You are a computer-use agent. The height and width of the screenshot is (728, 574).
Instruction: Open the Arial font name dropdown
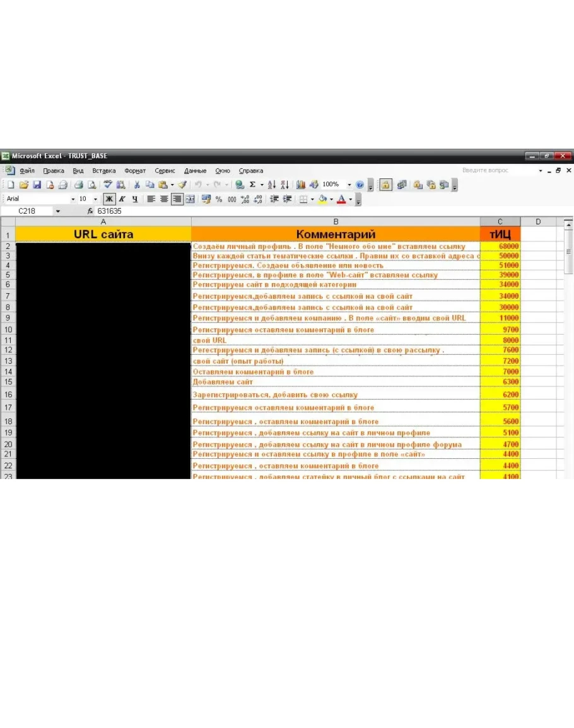pyautogui.click(x=73, y=199)
